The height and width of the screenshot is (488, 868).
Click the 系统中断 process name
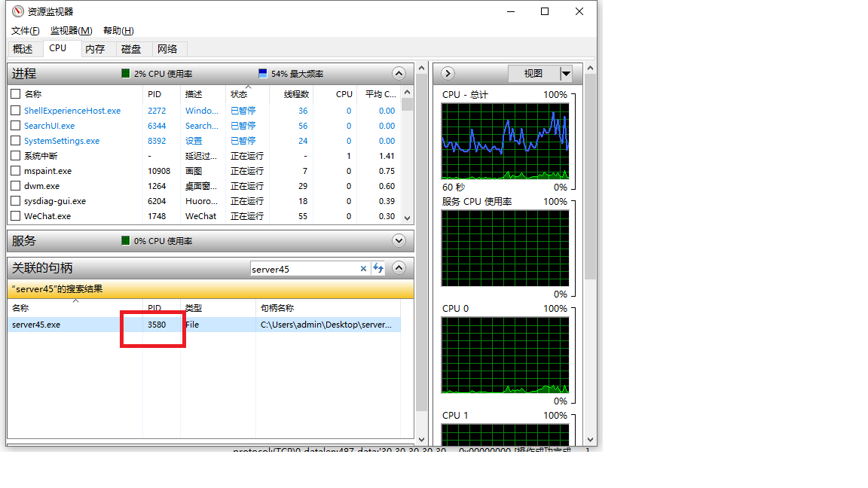pos(41,155)
